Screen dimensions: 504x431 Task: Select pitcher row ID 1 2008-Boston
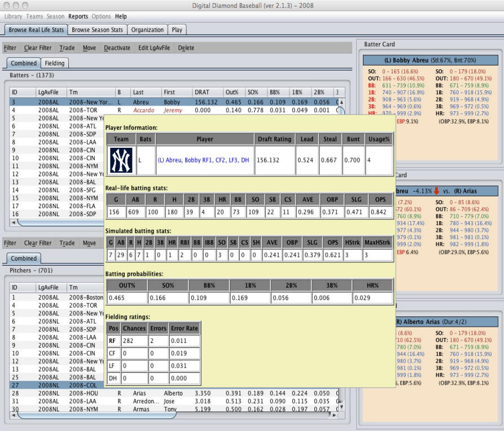point(57,298)
